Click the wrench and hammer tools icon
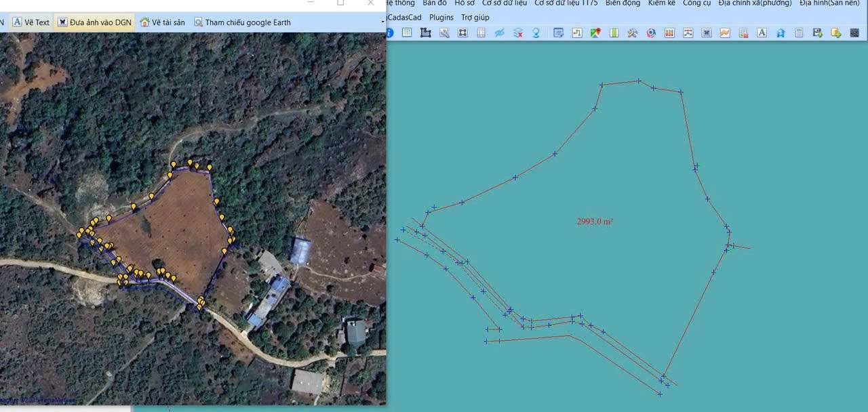 [632, 33]
